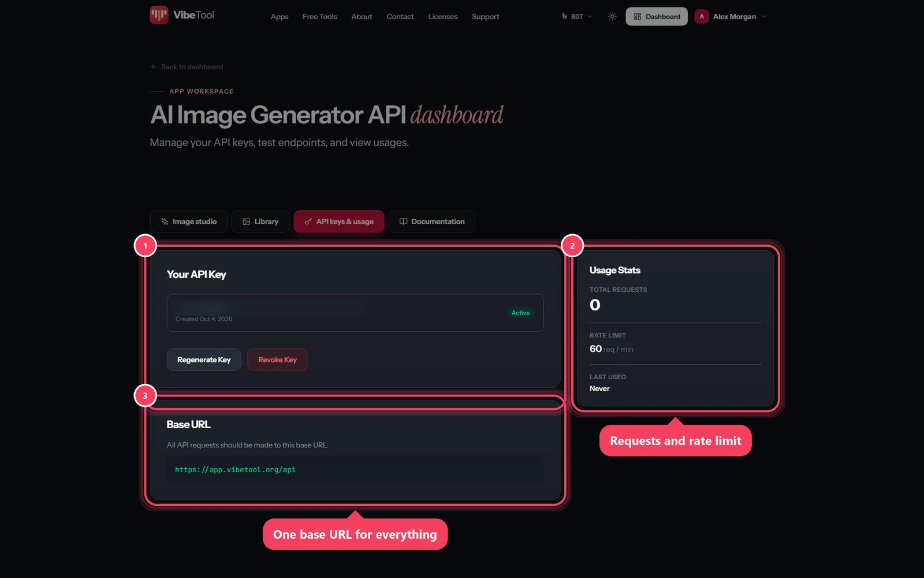
Task: Switch to the Image studio tab
Action: pyautogui.click(x=188, y=221)
